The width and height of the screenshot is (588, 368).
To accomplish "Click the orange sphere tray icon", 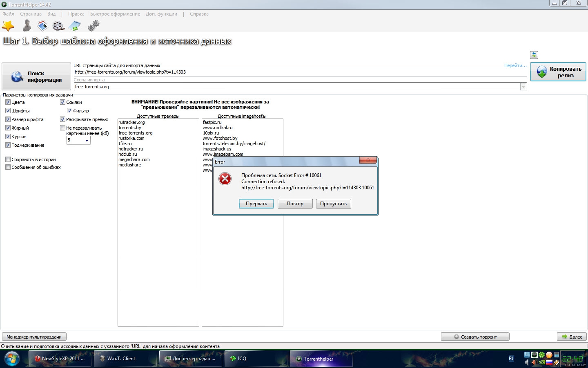I will click(x=549, y=355).
